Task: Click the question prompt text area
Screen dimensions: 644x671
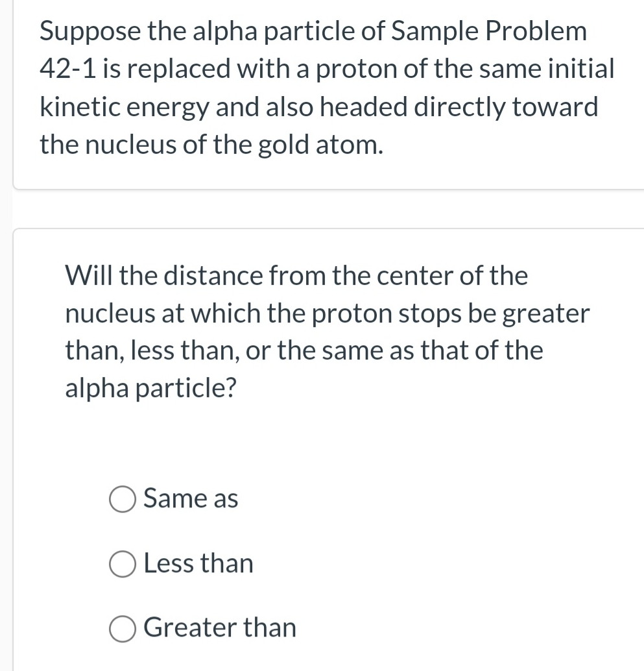Action: [x=324, y=331]
